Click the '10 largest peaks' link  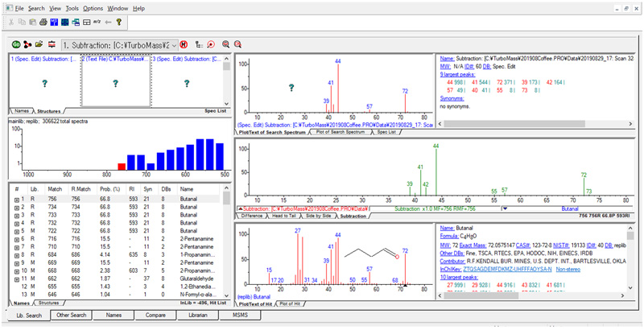[x=459, y=277]
